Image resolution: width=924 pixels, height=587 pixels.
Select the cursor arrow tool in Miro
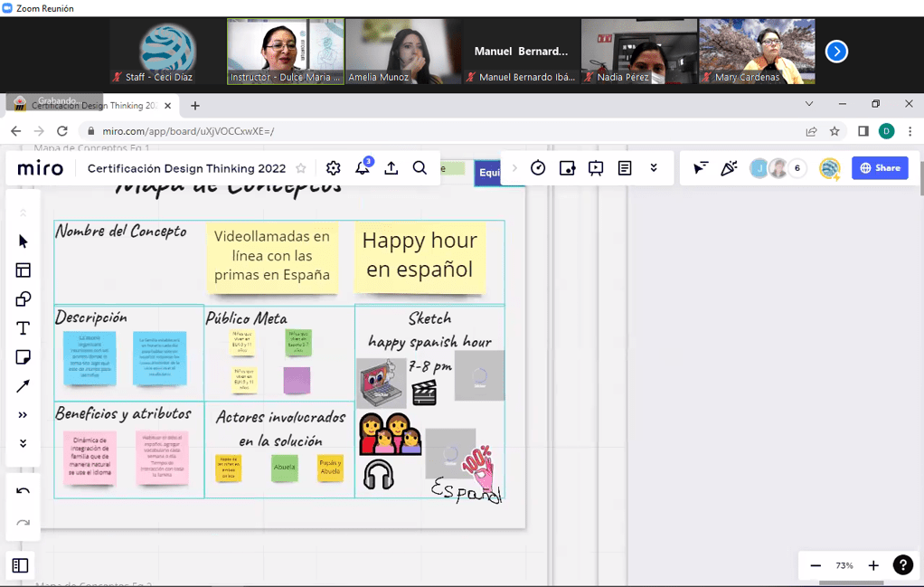tap(24, 241)
